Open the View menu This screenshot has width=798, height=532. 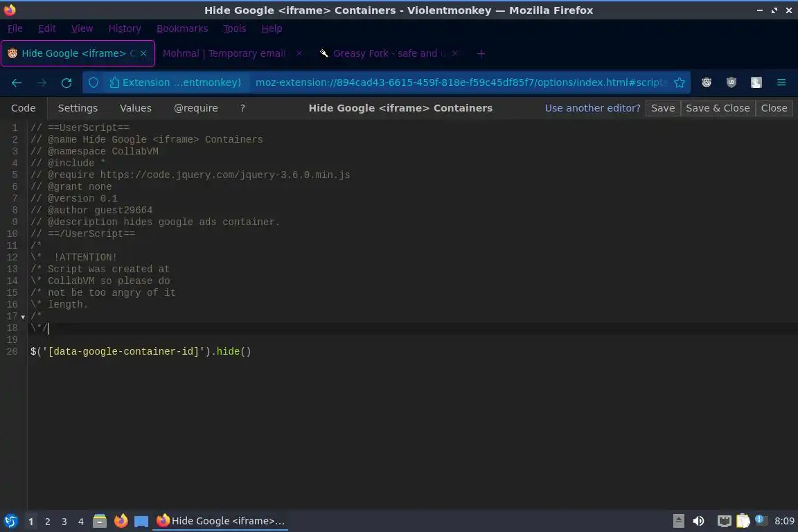tap(82, 28)
